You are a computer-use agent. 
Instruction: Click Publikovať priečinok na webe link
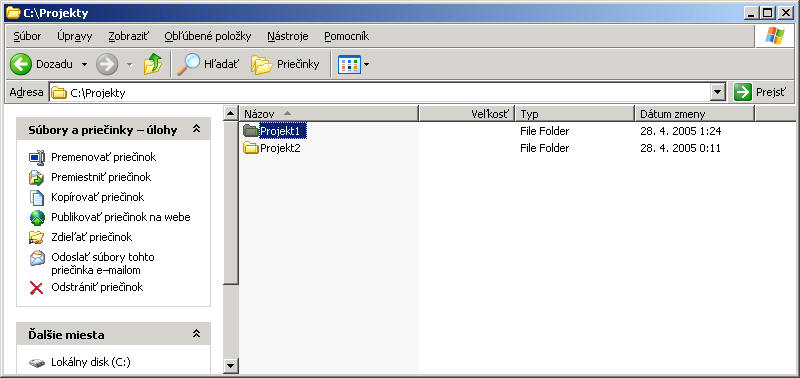pyautogui.click(x=121, y=217)
